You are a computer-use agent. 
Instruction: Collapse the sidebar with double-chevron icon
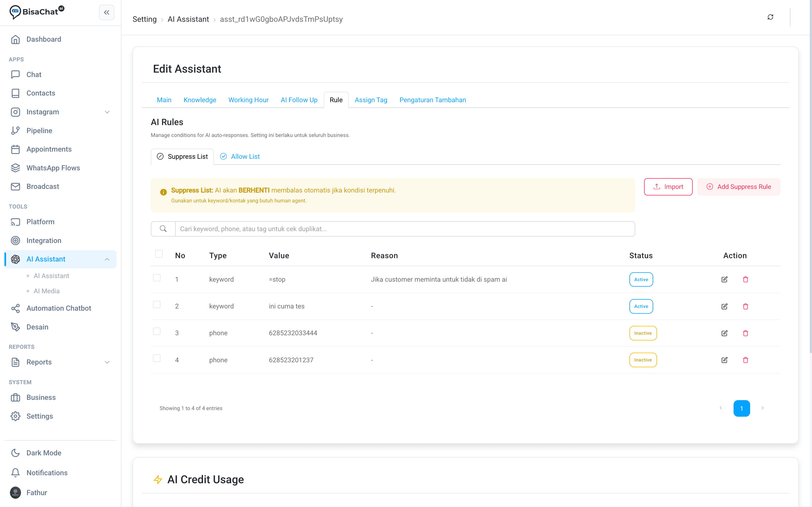(106, 12)
